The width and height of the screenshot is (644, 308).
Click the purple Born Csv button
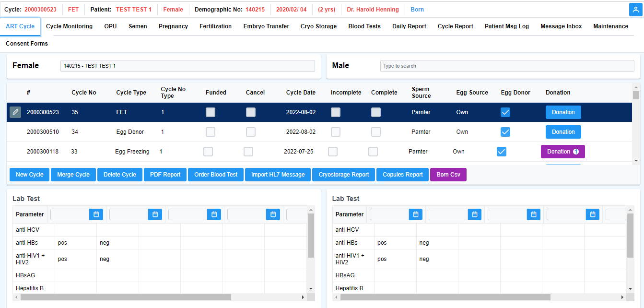[x=448, y=175]
